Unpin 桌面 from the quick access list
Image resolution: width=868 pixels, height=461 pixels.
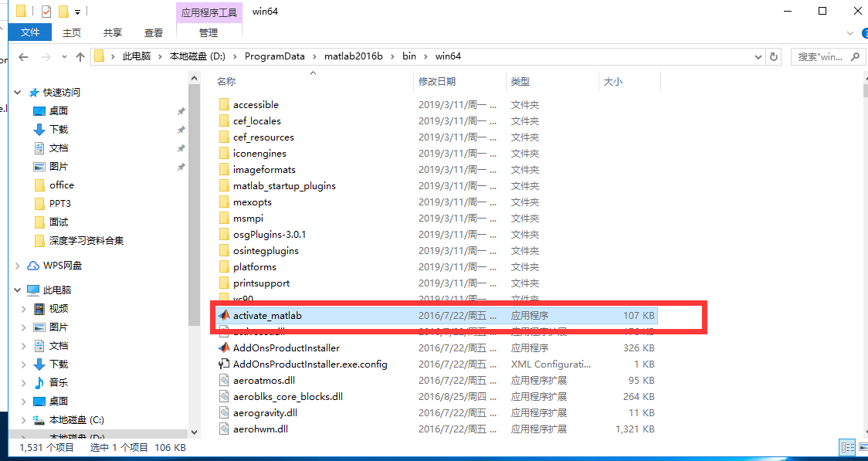[180, 110]
